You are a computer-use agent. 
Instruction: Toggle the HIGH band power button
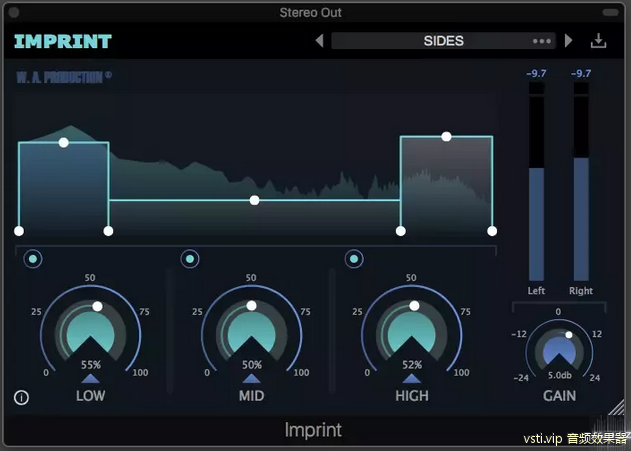tap(354, 259)
